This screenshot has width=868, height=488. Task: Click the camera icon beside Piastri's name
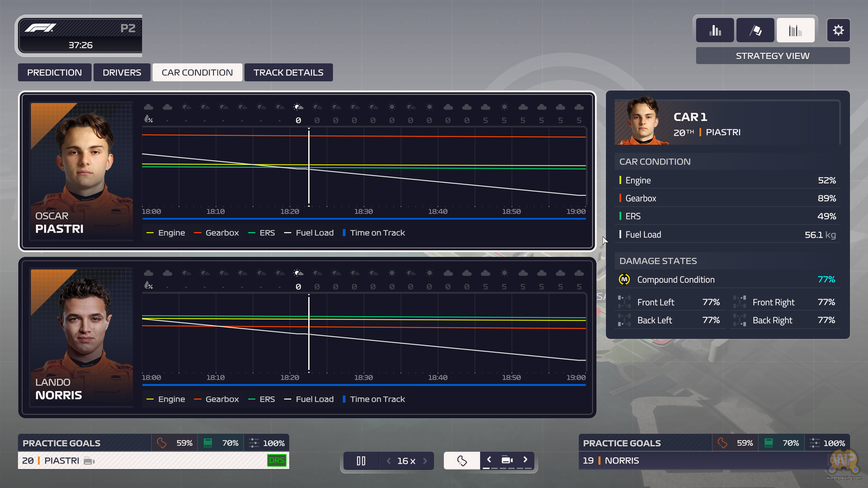pyautogui.click(x=89, y=461)
